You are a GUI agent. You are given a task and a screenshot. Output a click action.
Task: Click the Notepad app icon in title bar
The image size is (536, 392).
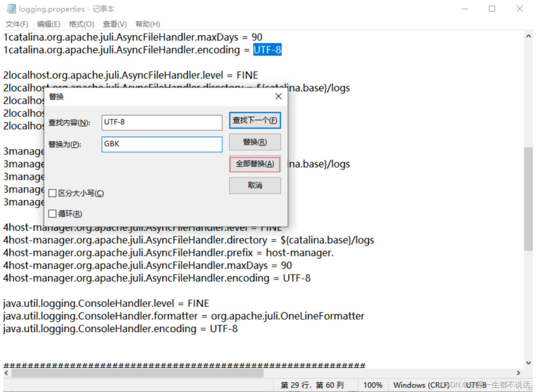11,8
